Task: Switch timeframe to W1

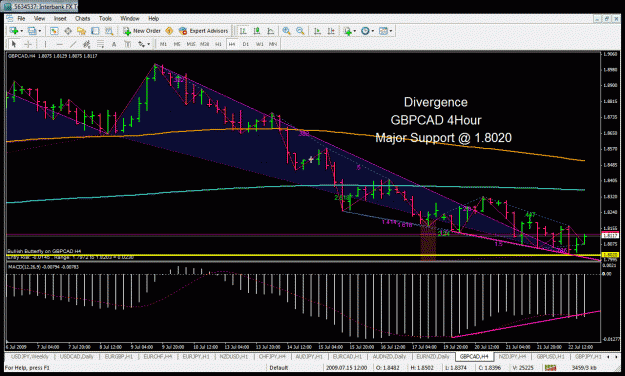Action: (x=259, y=44)
